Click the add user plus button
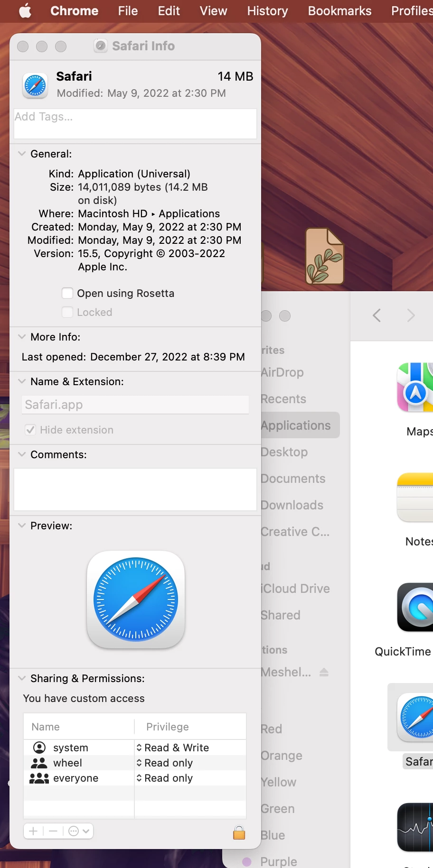 [x=33, y=831]
